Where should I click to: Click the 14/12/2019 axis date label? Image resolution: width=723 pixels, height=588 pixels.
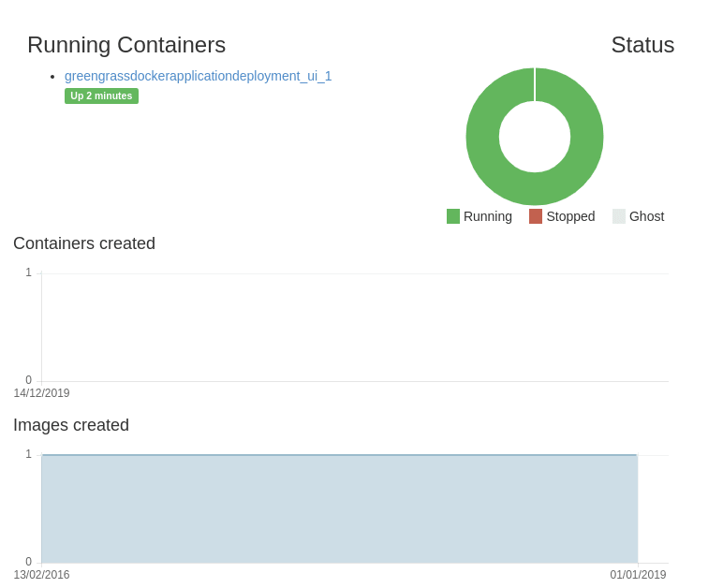point(41,393)
